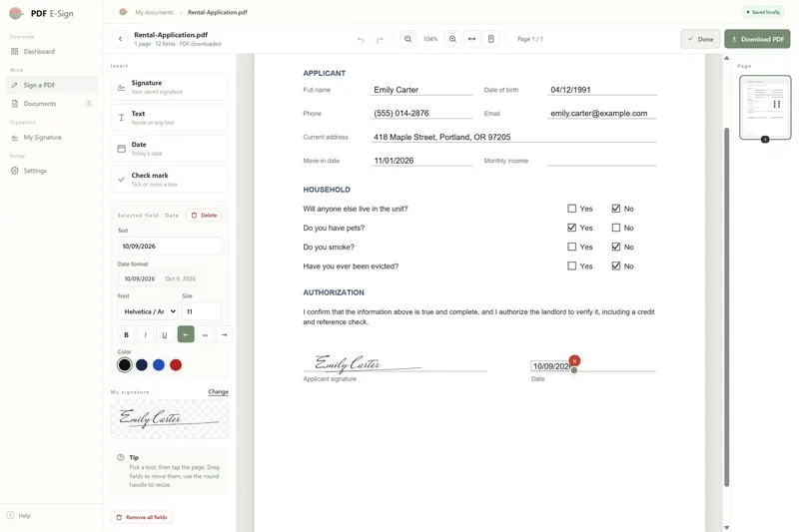The height and width of the screenshot is (532, 799).
Task: Choose black color swatch
Action: [x=124, y=365]
